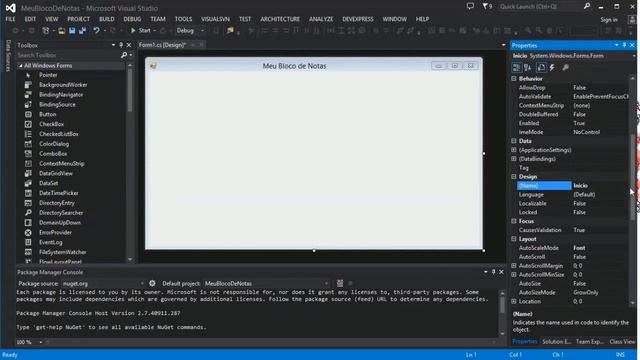Pin the Properties panel
The image size is (640, 360).
[624, 45]
